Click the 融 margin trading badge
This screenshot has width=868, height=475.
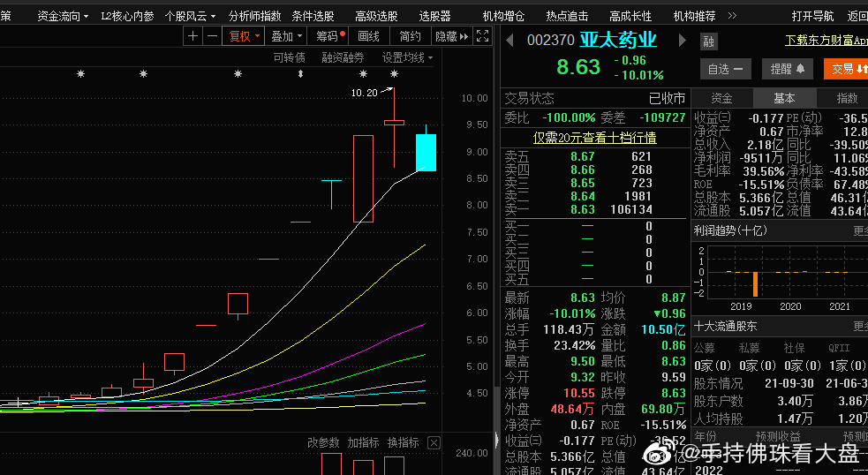(708, 41)
